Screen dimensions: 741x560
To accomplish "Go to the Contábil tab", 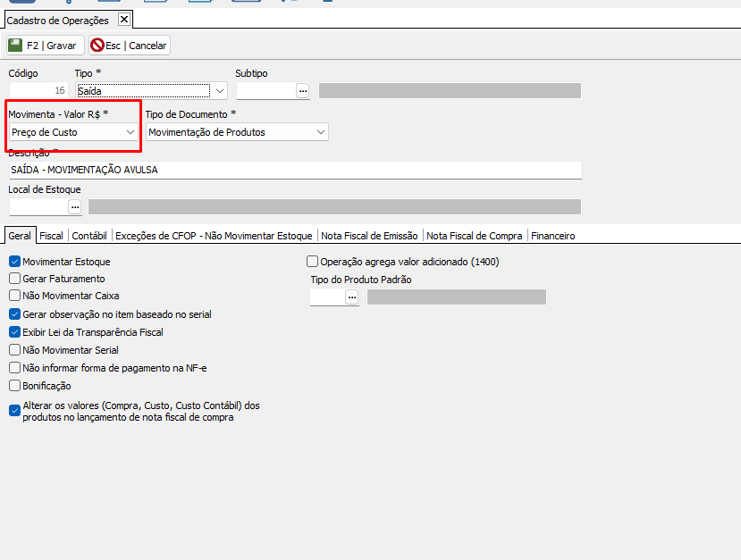I will pos(89,236).
